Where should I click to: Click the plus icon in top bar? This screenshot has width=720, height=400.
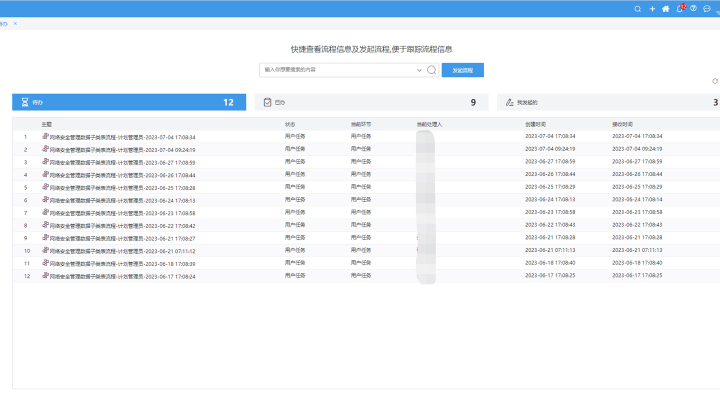[x=652, y=8]
